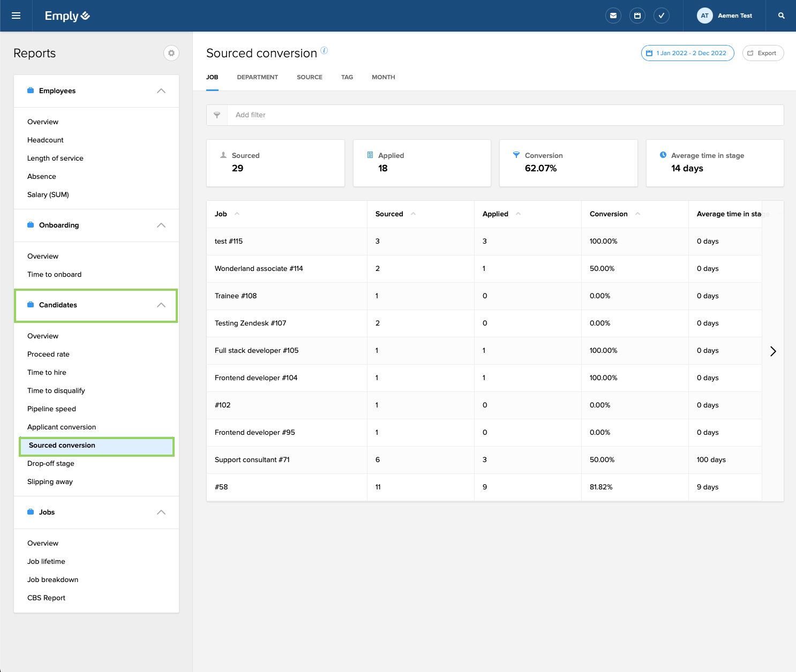
Task: Open the hamburger navigation menu
Action: (x=16, y=16)
